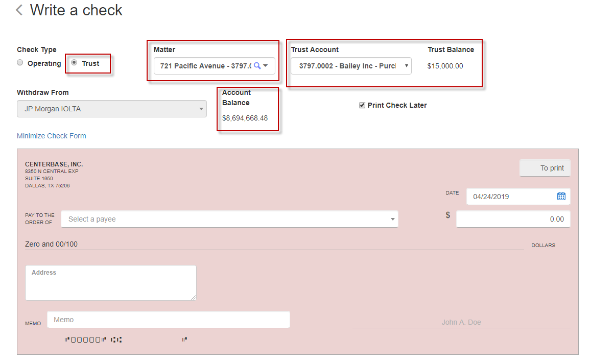Click the Check Type section heading
Image resolution: width=590 pixels, height=364 pixels.
coord(36,50)
